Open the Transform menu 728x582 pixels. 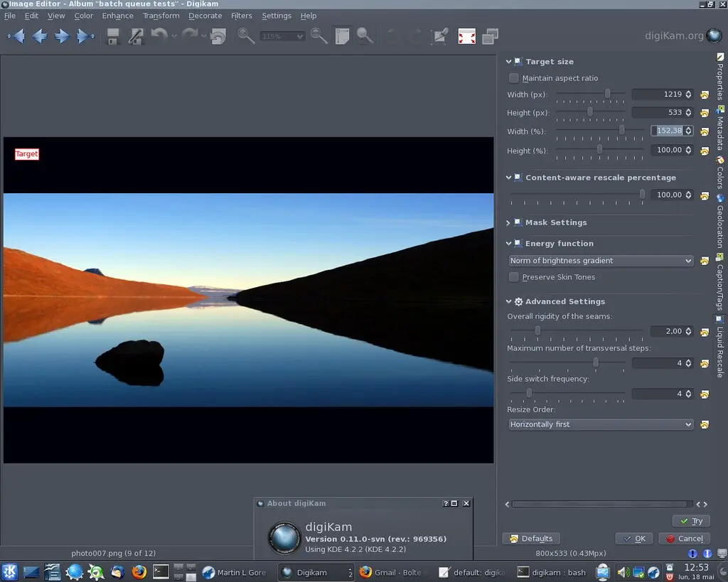161,16
